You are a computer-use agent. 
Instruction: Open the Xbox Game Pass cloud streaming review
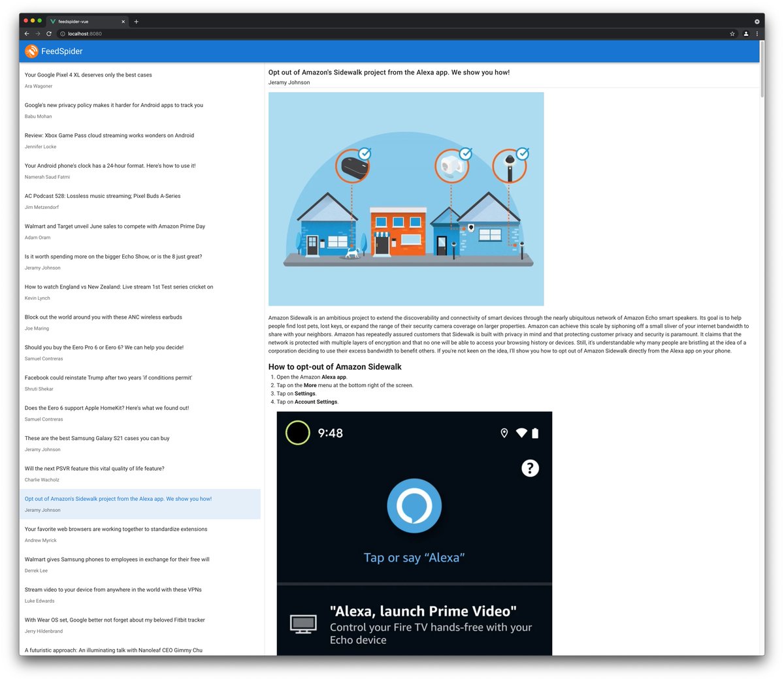[140, 140]
